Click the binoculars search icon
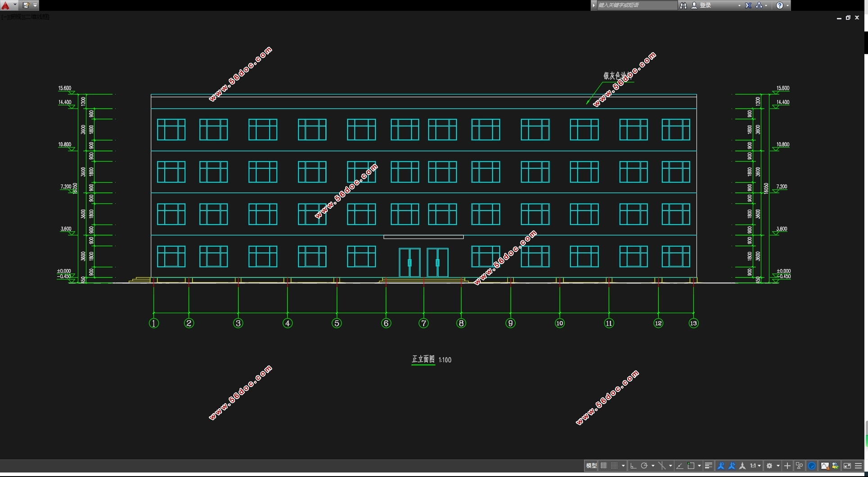The height and width of the screenshot is (477, 868). [683, 5]
